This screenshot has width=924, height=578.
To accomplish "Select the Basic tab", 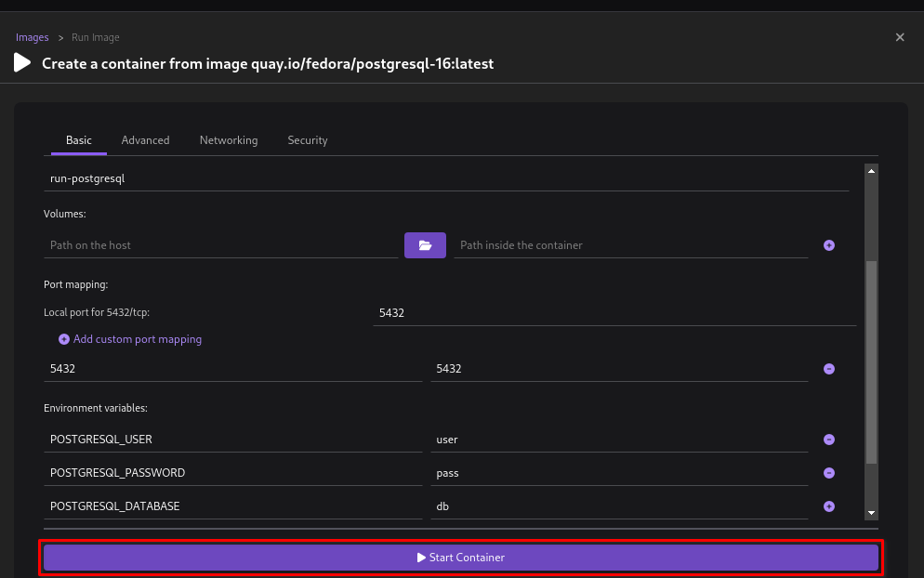I will coord(79,140).
